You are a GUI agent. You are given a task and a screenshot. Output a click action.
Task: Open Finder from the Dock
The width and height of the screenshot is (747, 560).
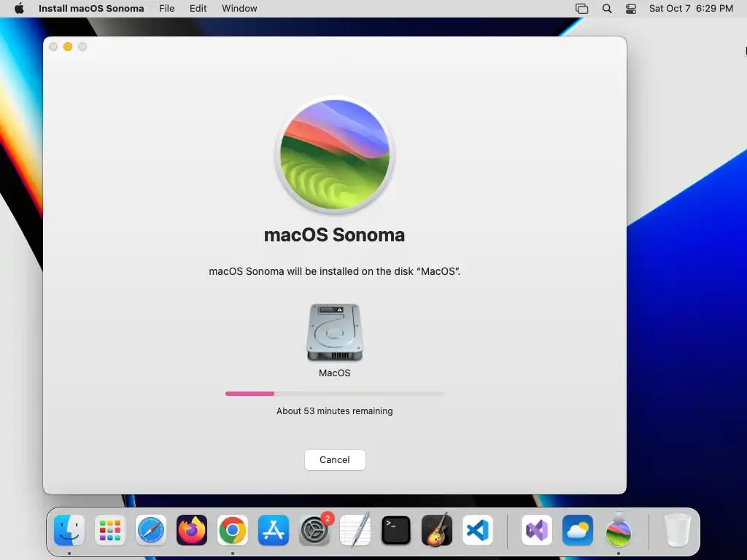pyautogui.click(x=69, y=530)
